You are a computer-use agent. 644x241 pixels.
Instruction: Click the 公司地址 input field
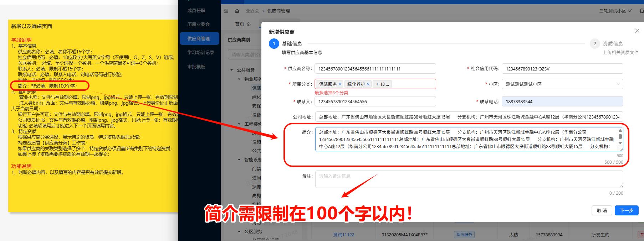point(469,117)
